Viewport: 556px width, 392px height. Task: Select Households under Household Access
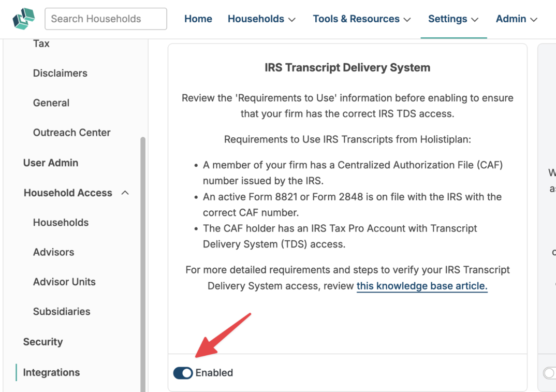[61, 223]
